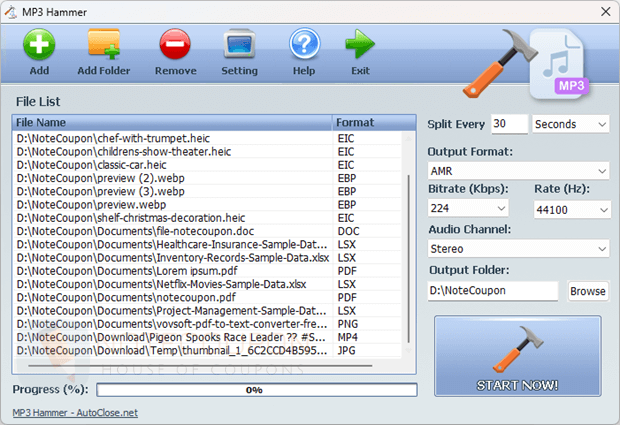Open the Bitrate 224 dropdown
Viewport: 620px width, 425px height.
coord(468,208)
